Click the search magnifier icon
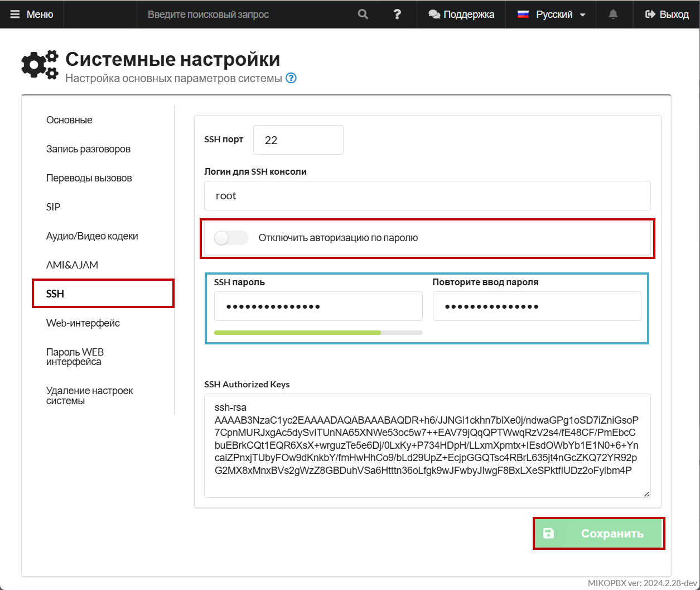 (363, 15)
